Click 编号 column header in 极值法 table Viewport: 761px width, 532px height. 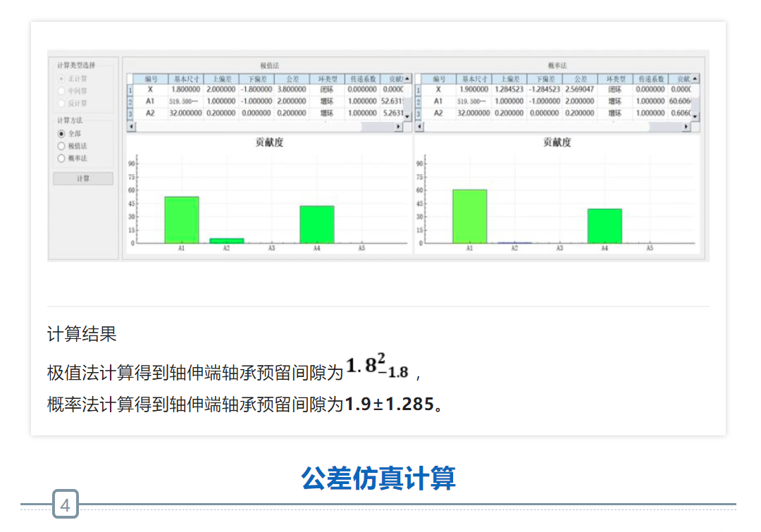tap(151, 79)
